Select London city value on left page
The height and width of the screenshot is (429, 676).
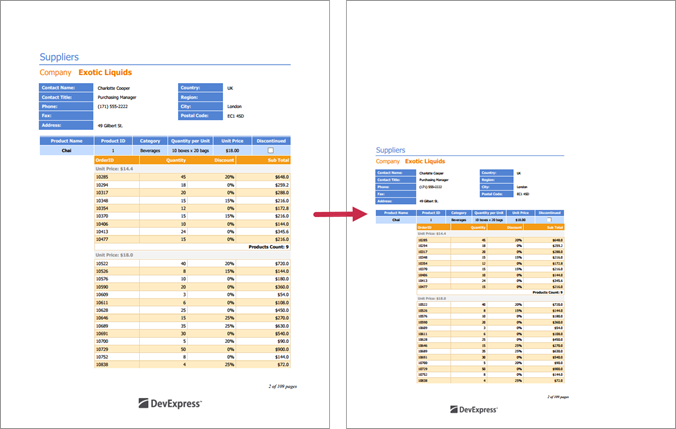pos(235,106)
